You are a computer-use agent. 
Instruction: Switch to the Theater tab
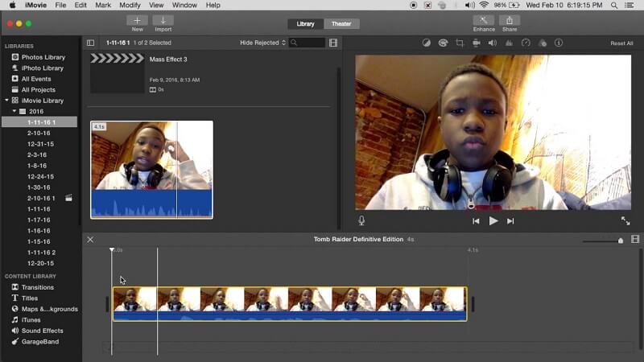[341, 23]
